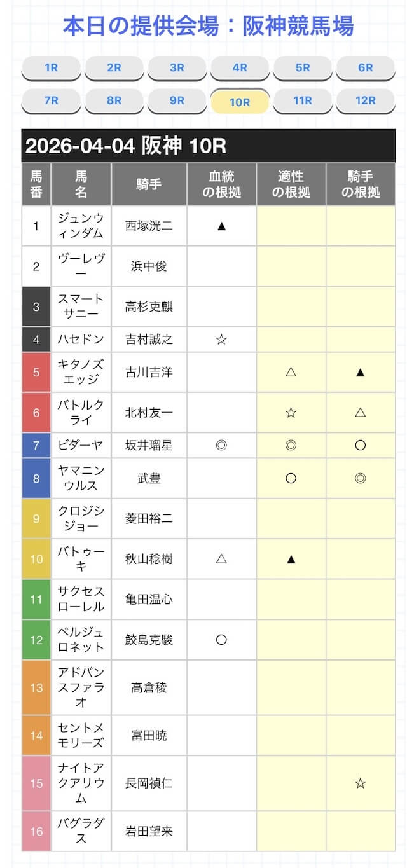Open the 12R race tab
407x868 pixels.
pos(366,100)
